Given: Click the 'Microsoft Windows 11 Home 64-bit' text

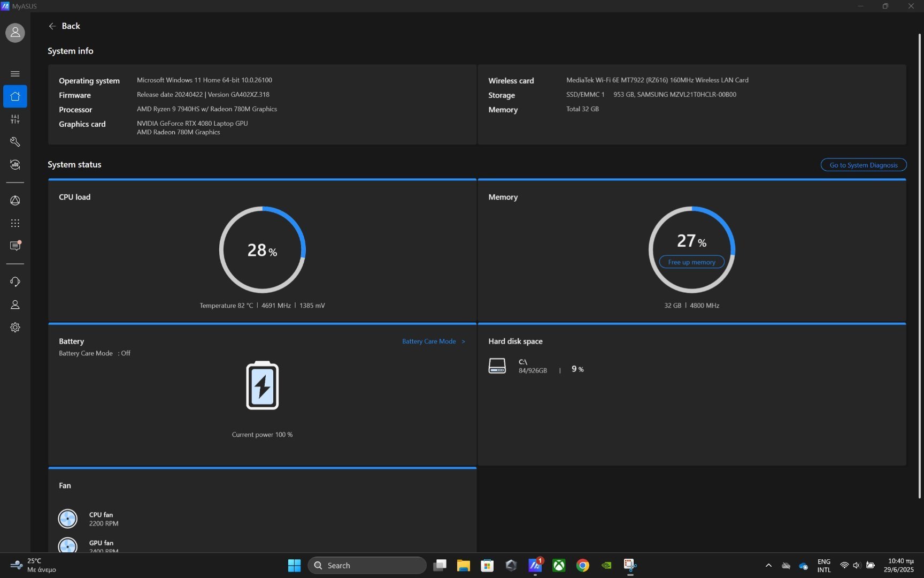Looking at the screenshot, I should click(204, 80).
